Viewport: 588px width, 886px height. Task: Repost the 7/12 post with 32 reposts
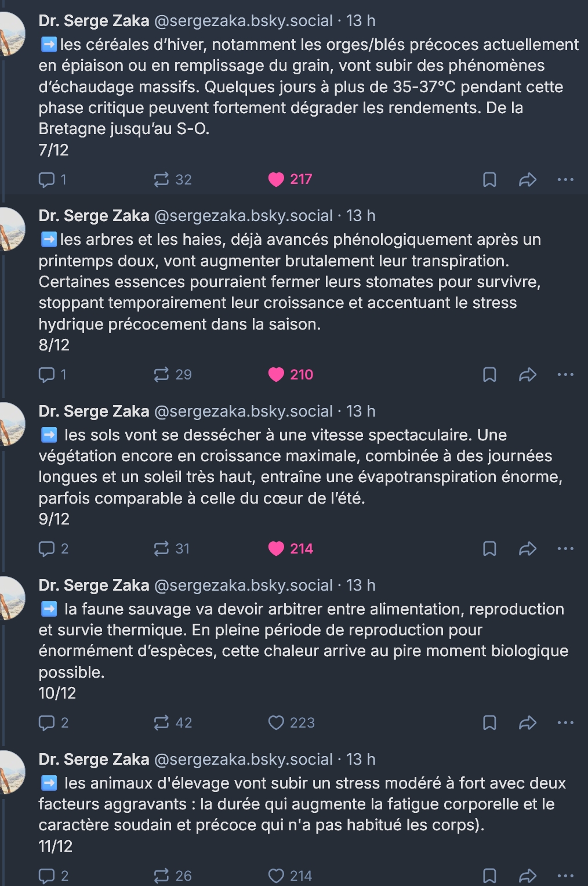click(172, 179)
